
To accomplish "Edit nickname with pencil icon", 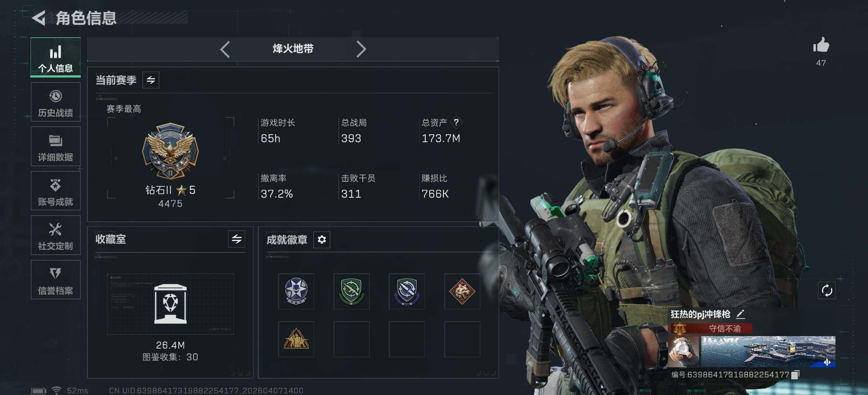I will 740,314.
